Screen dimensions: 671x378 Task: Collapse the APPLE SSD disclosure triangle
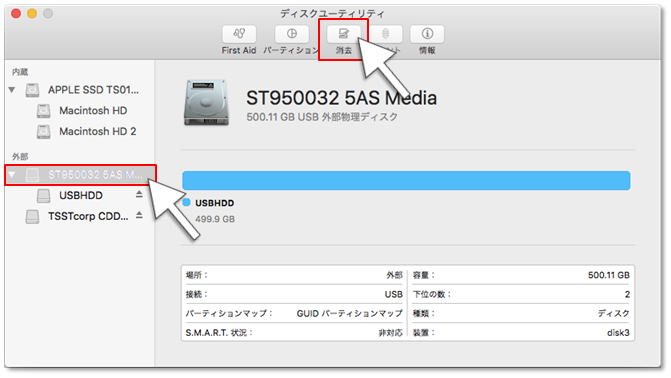12,90
